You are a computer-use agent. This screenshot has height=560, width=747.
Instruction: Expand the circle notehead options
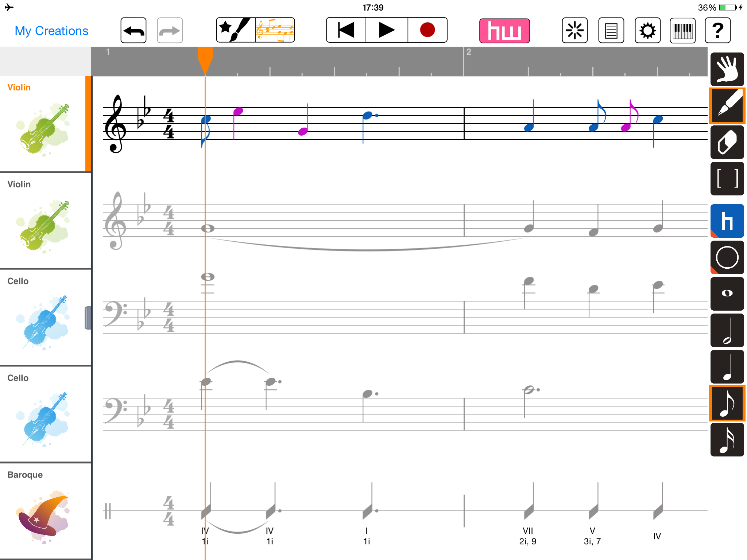(x=727, y=257)
